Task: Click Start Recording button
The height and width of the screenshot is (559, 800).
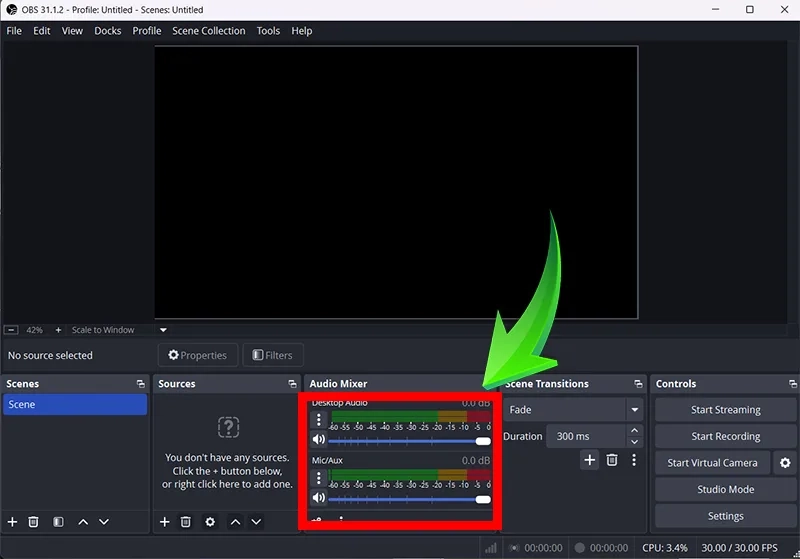Action: pos(725,437)
